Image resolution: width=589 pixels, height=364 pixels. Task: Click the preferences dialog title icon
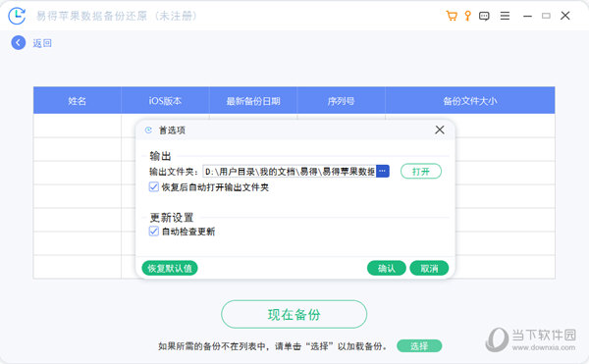point(148,130)
